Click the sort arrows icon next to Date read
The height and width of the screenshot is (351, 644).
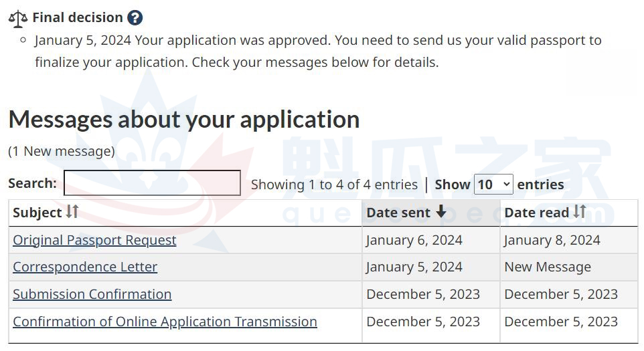tap(580, 212)
